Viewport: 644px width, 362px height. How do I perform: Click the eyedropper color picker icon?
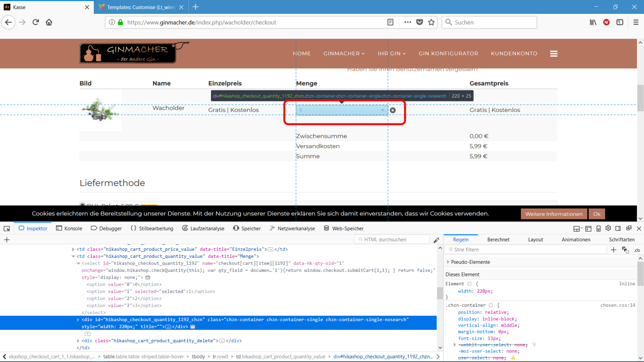[x=436, y=240]
